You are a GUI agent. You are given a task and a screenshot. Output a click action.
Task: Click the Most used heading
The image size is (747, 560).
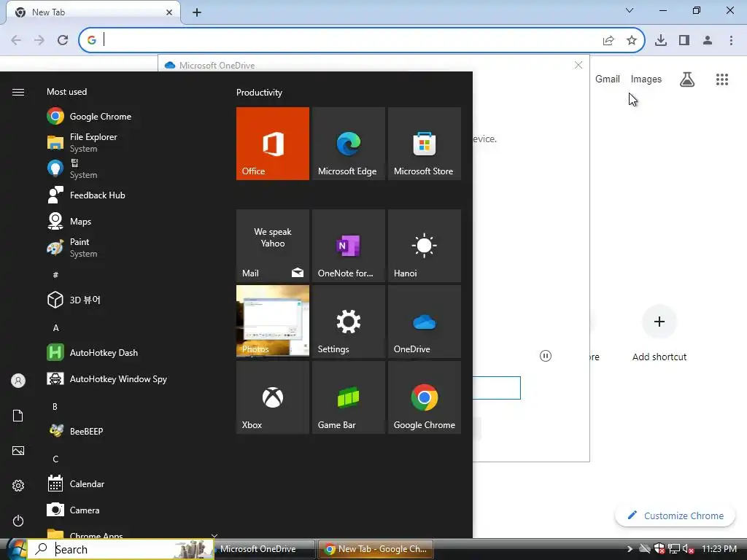click(66, 91)
